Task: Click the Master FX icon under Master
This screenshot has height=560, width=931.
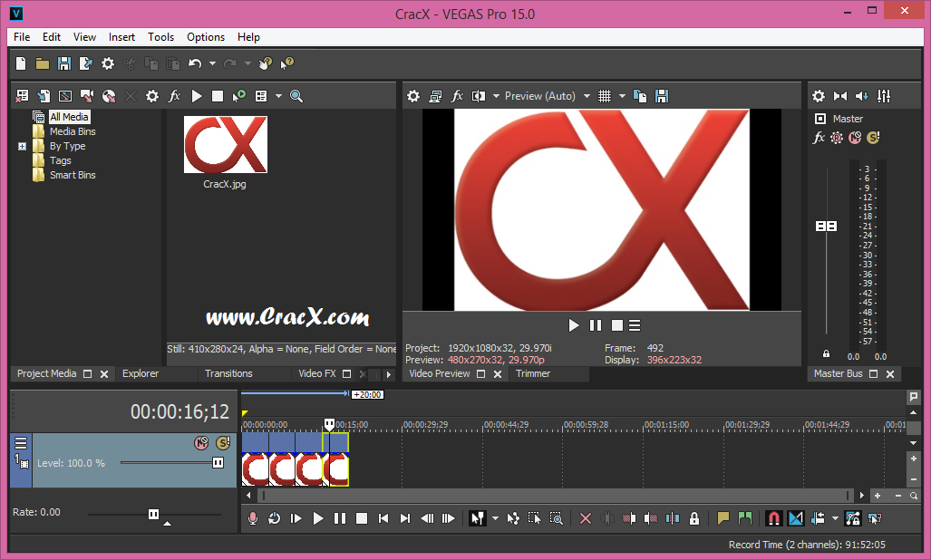Action: (819, 138)
